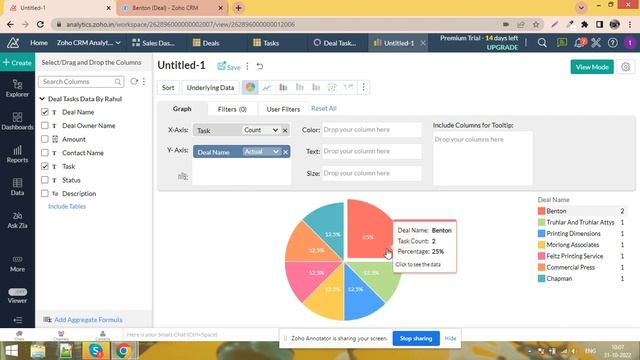Open the Data section in sidebar
This screenshot has width=640, height=360.
point(17,187)
